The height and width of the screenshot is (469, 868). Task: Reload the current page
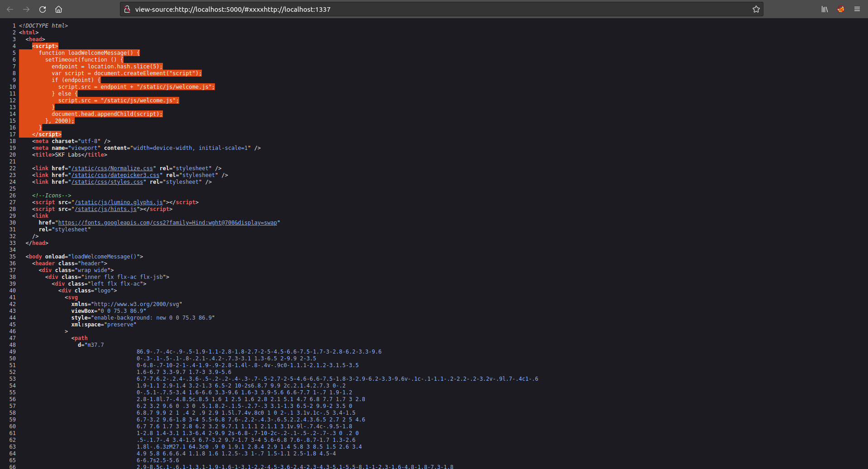[43, 9]
